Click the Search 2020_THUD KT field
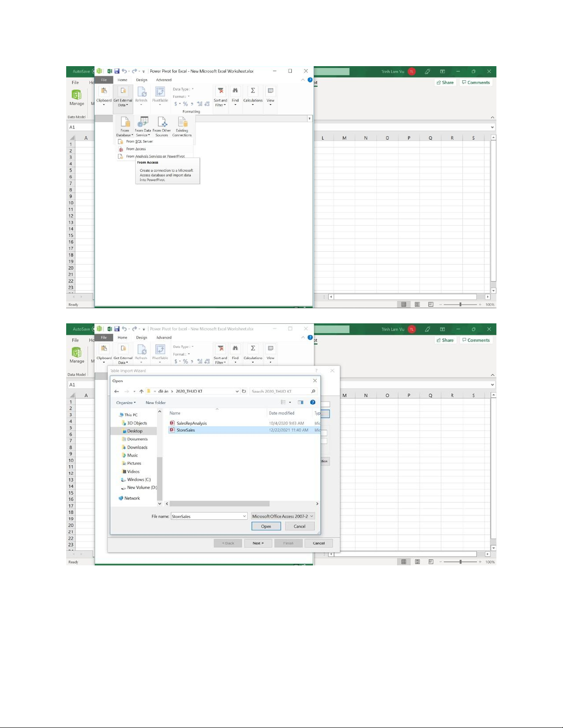 tap(280, 391)
